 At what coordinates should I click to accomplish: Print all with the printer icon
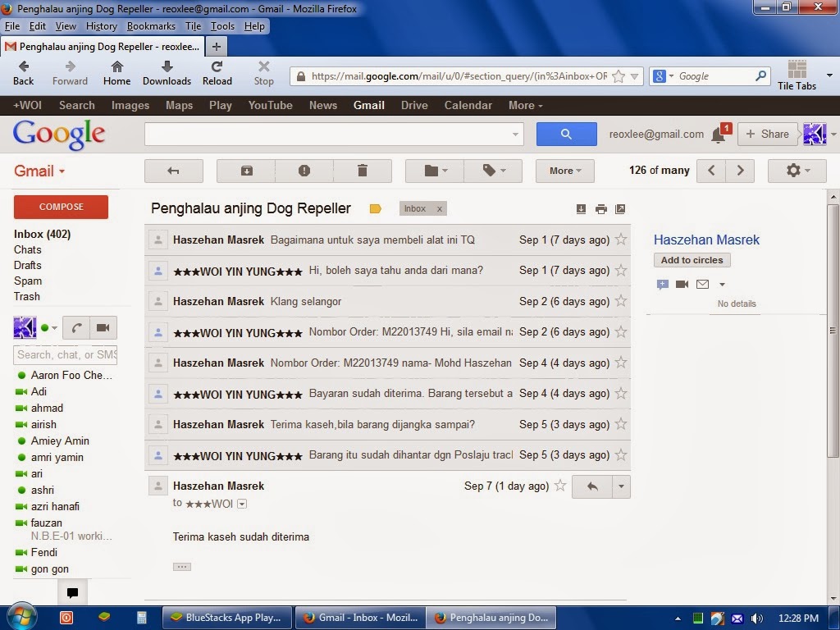(x=601, y=209)
